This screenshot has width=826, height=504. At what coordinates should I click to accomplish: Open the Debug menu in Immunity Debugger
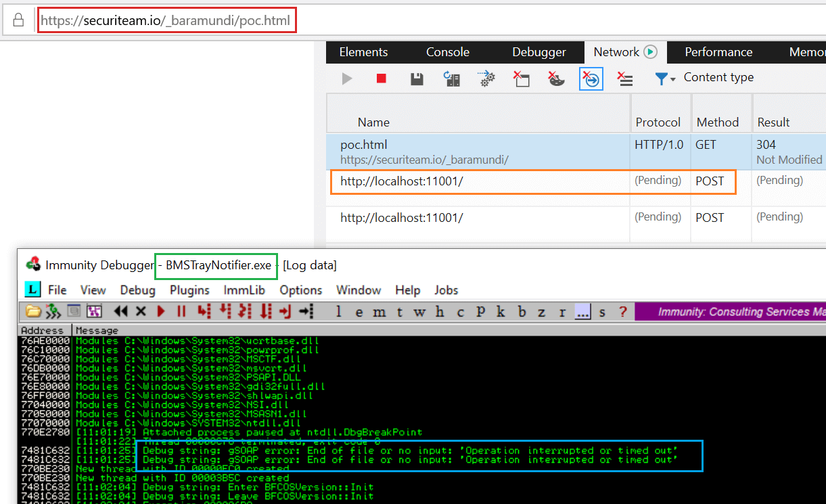click(138, 290)
